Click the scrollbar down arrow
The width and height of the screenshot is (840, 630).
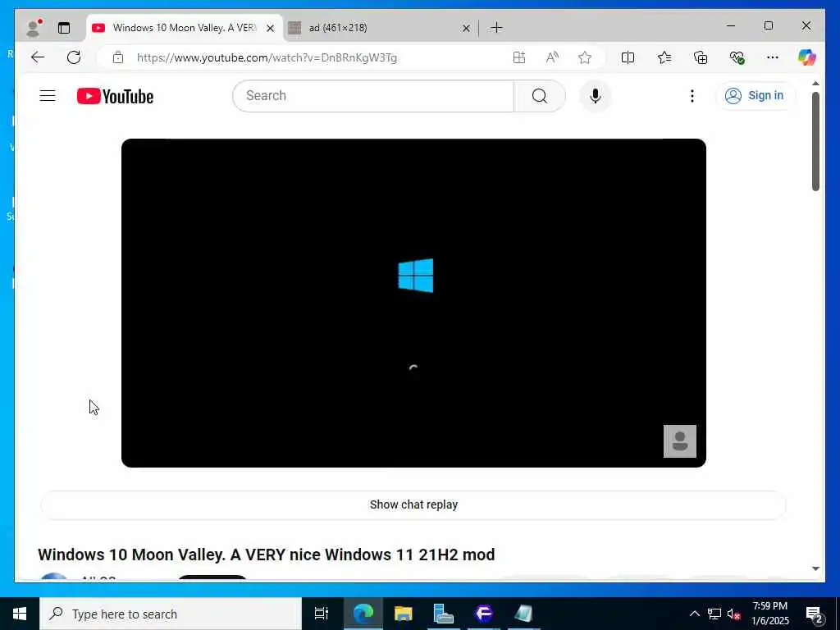(x=815, y=569)
